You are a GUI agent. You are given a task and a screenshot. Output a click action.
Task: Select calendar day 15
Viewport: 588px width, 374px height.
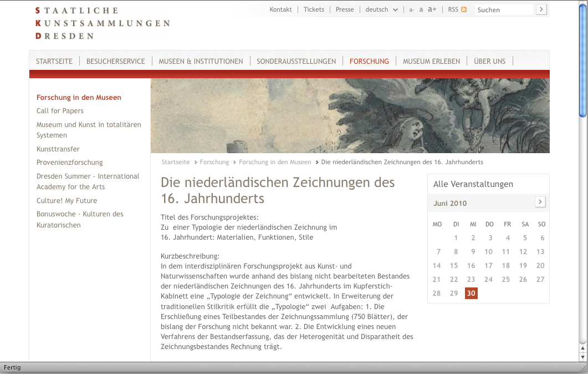(454, 265)
